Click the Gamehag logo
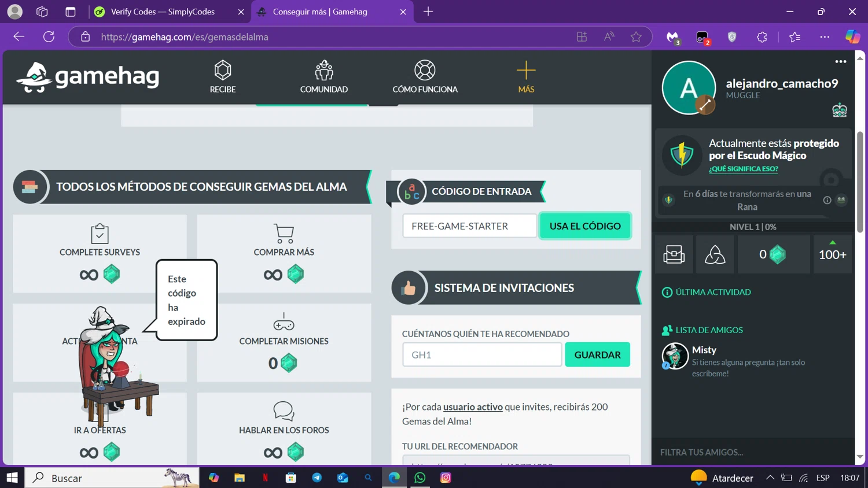This screenshot has width=868, height=488. point(88,76)
